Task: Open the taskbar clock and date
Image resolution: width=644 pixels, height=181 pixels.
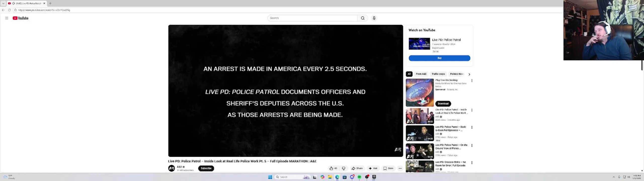Action: point(637,177)
